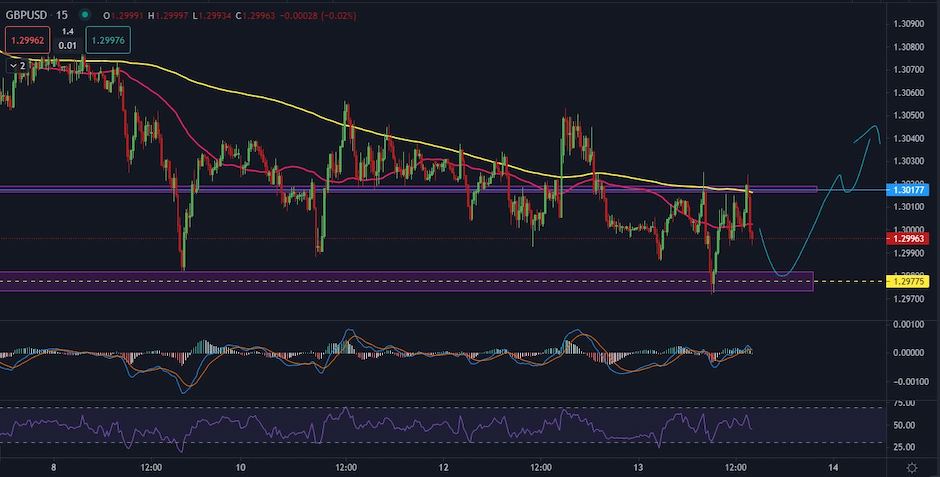The image size is (940, 477).
Task: Click the 15 interval label in legend
Action: tap(62, 15)
